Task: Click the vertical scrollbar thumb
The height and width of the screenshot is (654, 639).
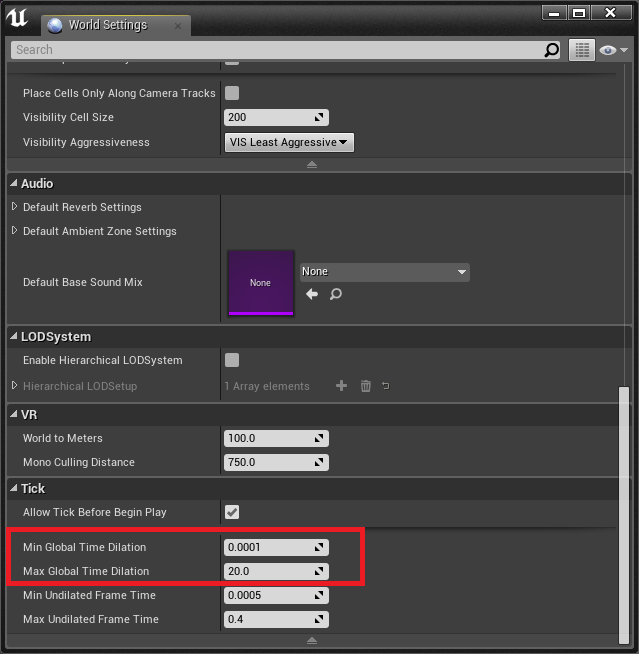Action: tap(624, 515)
